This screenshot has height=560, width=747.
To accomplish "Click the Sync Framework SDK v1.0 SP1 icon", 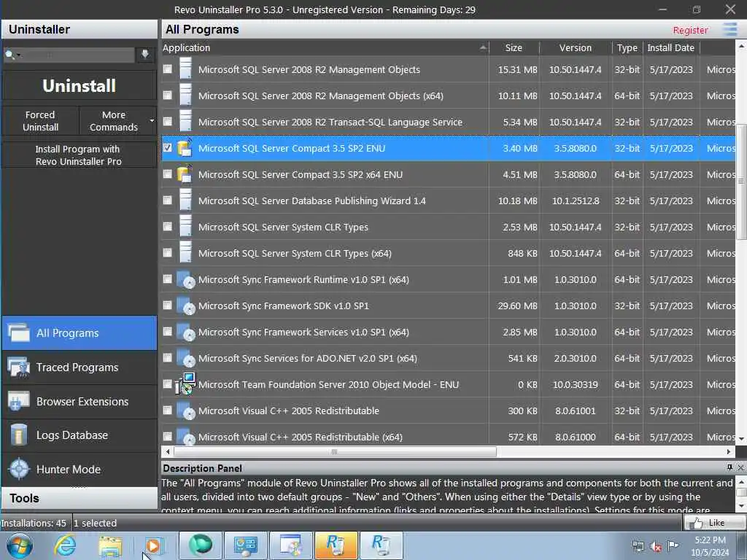I will click(x=185, y=306).
